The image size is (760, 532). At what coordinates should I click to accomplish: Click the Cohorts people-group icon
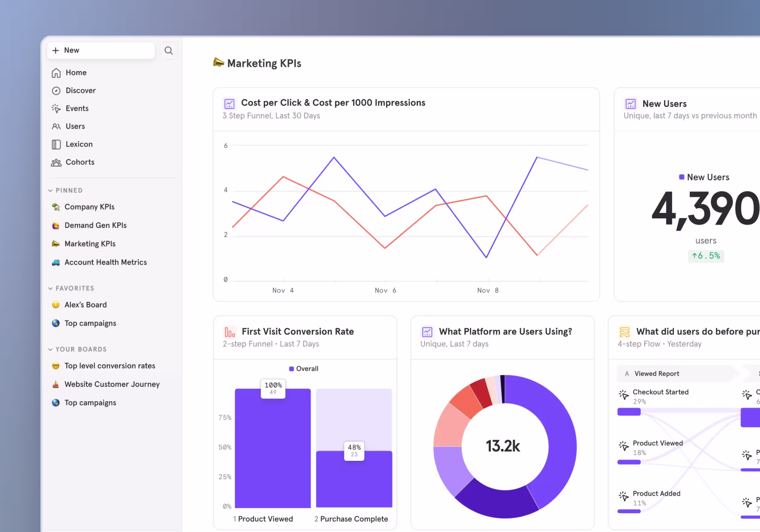[56, 163]
